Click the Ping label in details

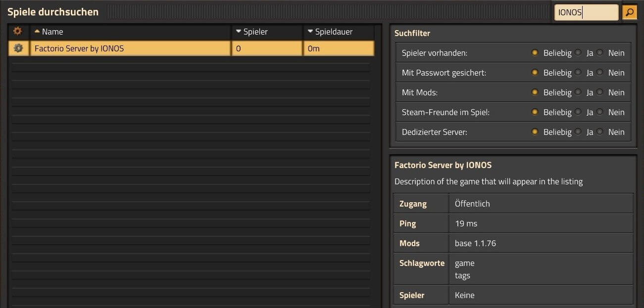[x=408, y=223]
